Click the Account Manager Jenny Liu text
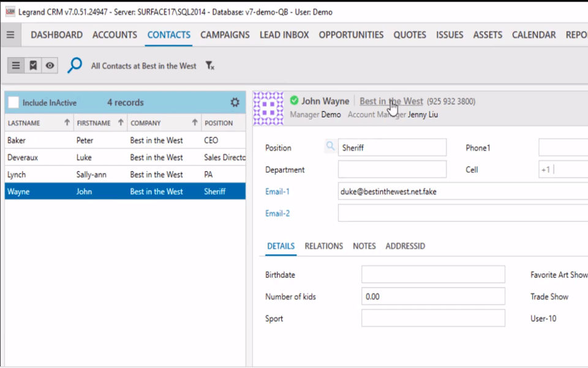 393,115
